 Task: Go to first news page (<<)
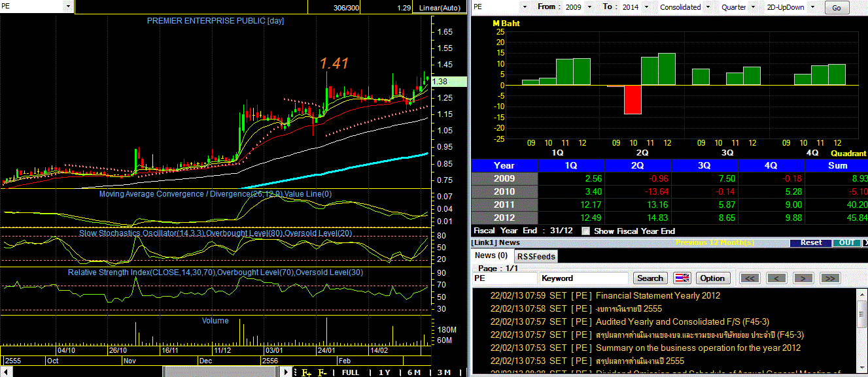[x=750, y=278]
